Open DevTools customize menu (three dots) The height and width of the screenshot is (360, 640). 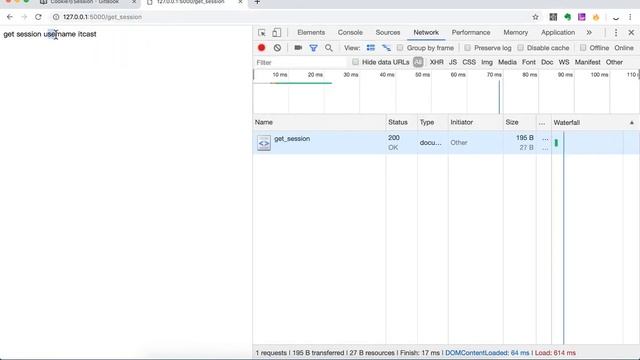[x=616, y=33]
